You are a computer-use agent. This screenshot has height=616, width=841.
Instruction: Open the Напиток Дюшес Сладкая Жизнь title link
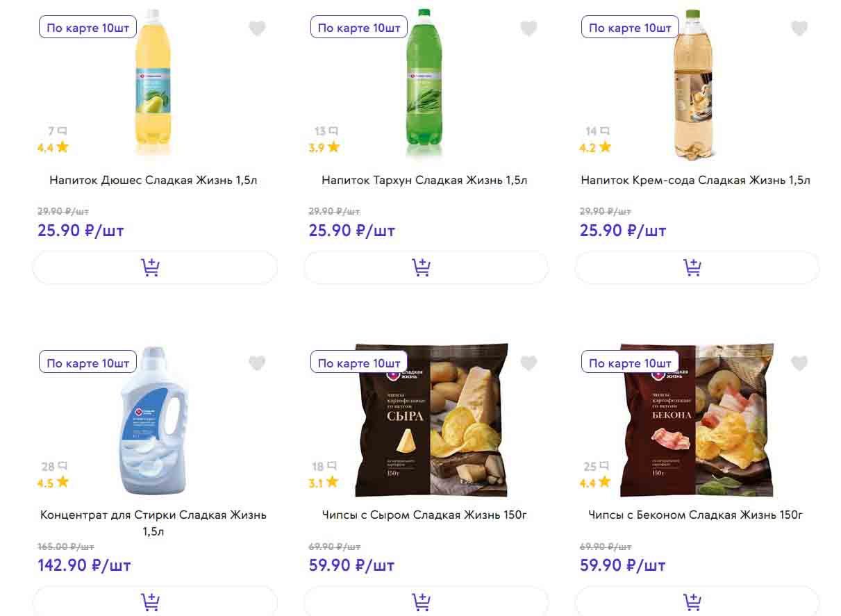[x=153, y=181]
